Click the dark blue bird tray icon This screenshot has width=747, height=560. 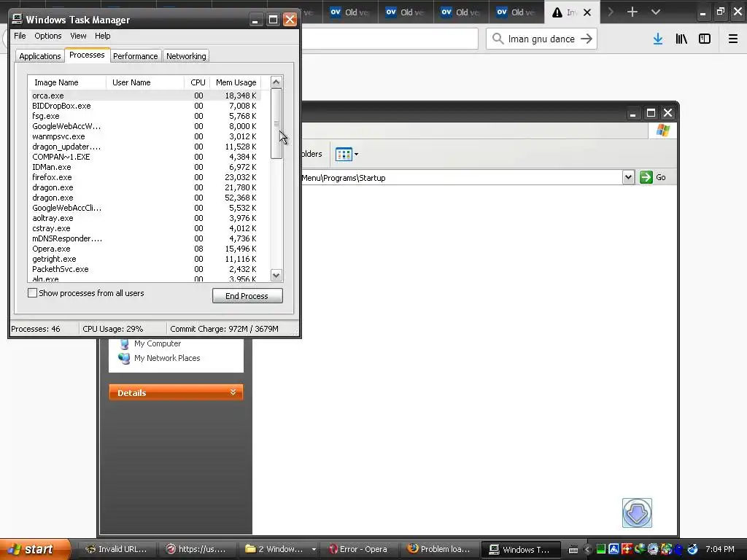click(678, 550)
